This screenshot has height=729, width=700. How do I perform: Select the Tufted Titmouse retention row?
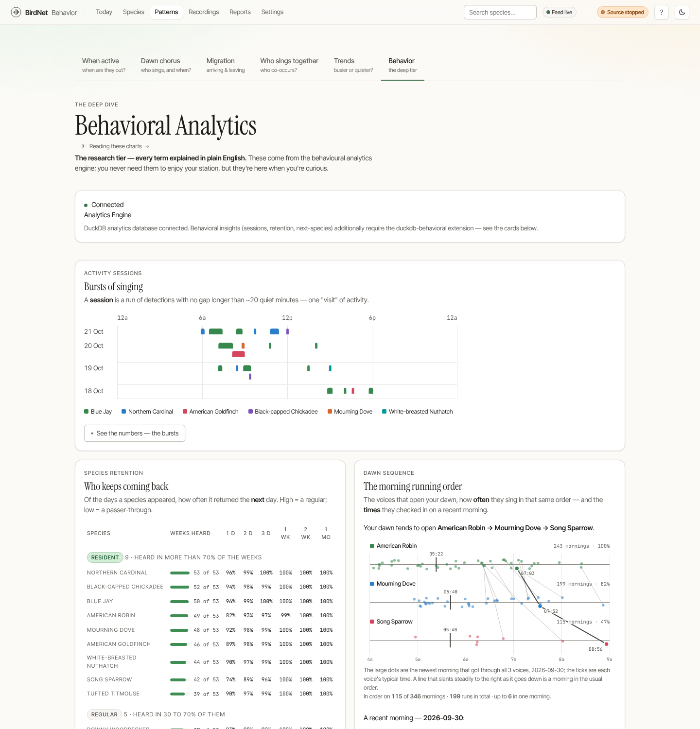(x=210, y=694)
